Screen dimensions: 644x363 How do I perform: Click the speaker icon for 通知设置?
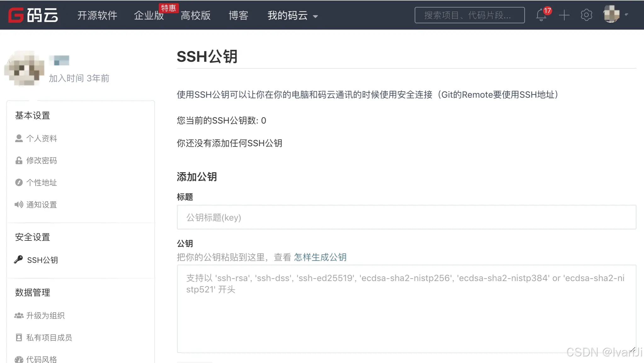(x=19, y=205)
